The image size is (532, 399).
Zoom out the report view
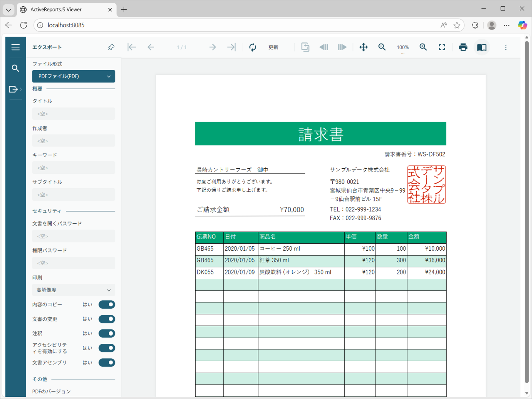click(382, 47)
